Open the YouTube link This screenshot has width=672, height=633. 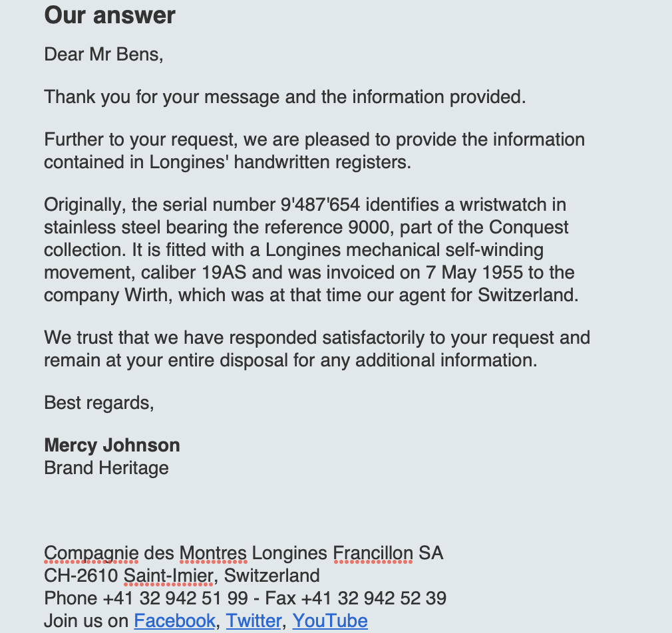[x=330, y=621]
